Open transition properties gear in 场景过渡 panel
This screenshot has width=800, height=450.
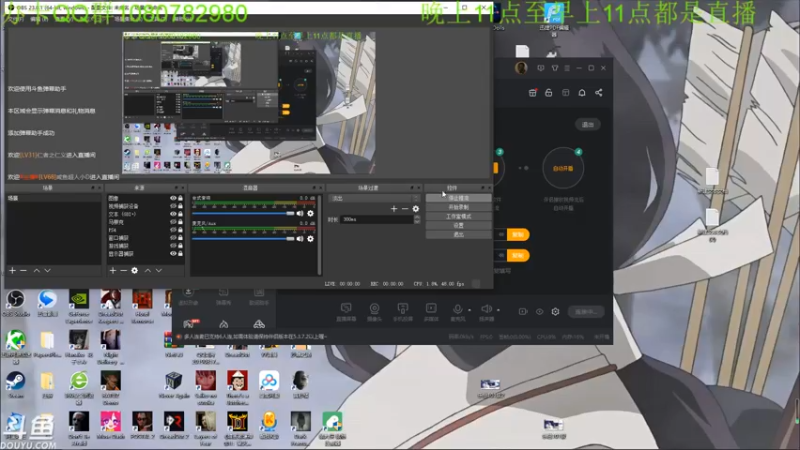(x=416, y=209)
